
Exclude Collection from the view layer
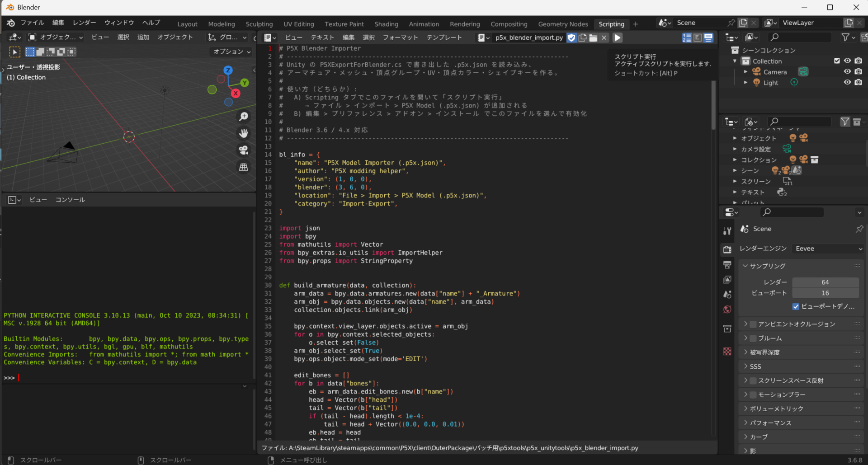pyautogui.click(x=837, y=61)
